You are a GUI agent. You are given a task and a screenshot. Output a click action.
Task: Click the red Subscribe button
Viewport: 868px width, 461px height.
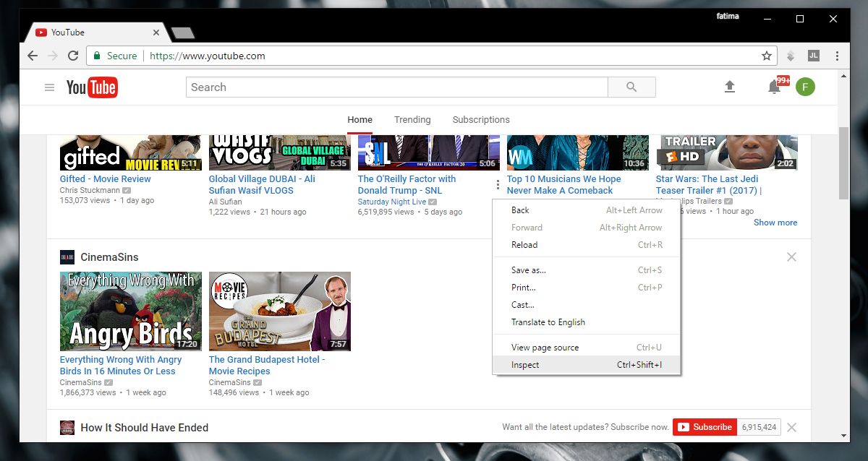pyautogui.click(x=705, y=427)
